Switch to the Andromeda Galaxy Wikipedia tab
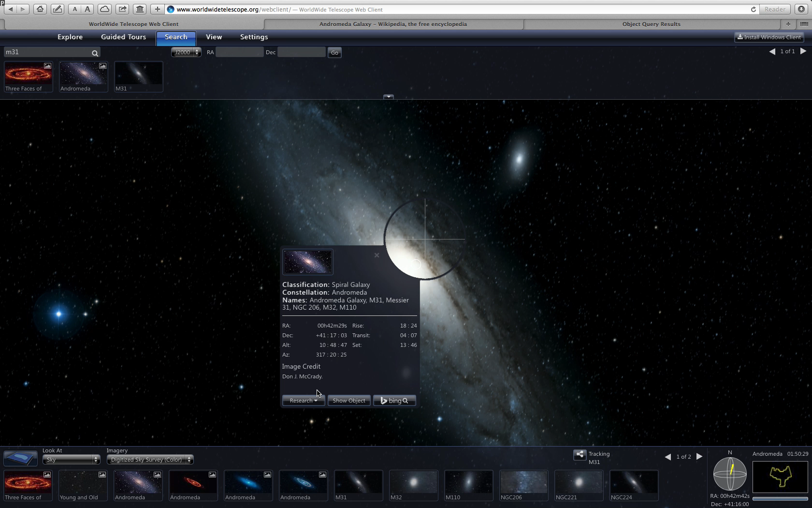The height and width of the screenshot is (508, 812). (393, 24)
